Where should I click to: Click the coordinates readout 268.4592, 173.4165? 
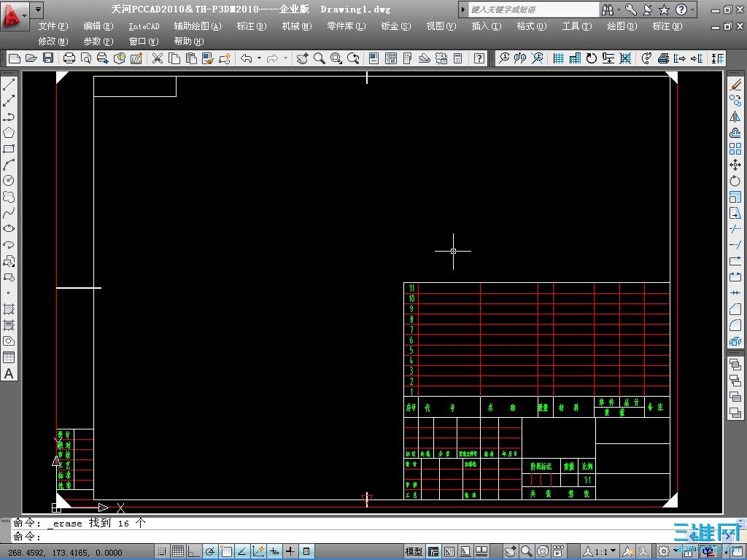65,553
